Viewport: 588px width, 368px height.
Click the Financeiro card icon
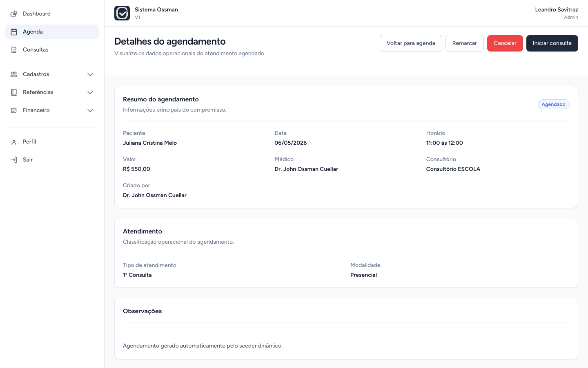14,110
